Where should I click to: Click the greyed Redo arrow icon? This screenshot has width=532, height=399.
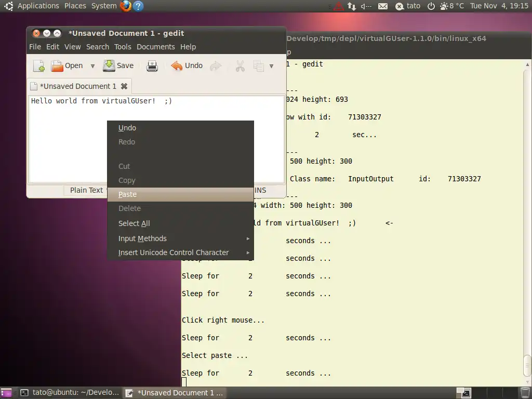pos(216,66)
